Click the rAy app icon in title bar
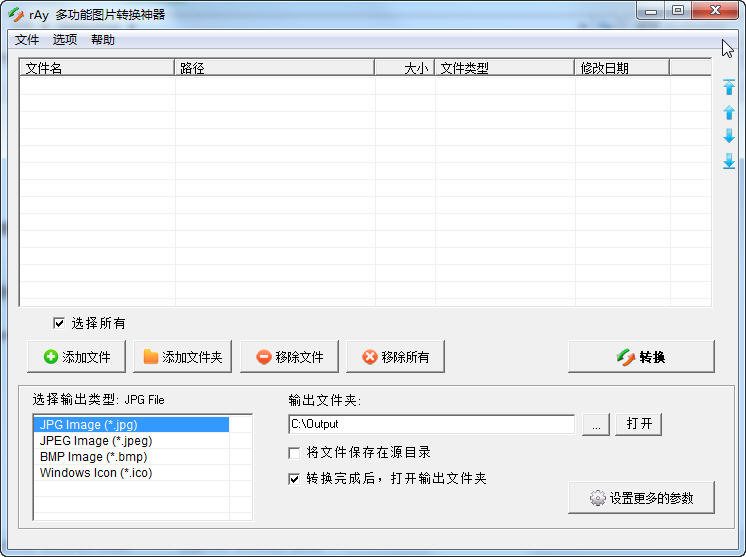The width and height of the screenshot is (746, 557). [x=16, y=14]
